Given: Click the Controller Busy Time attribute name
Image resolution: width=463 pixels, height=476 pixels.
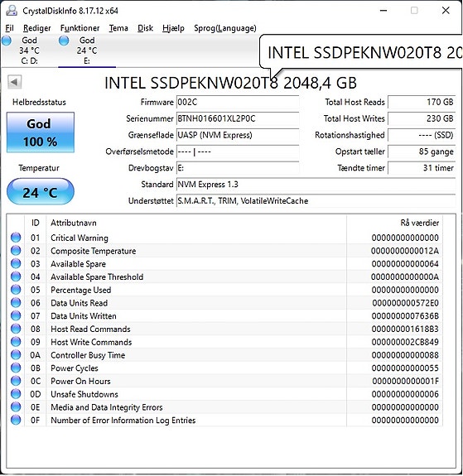Looking at the screenshot, I should [x=88, y=355].
